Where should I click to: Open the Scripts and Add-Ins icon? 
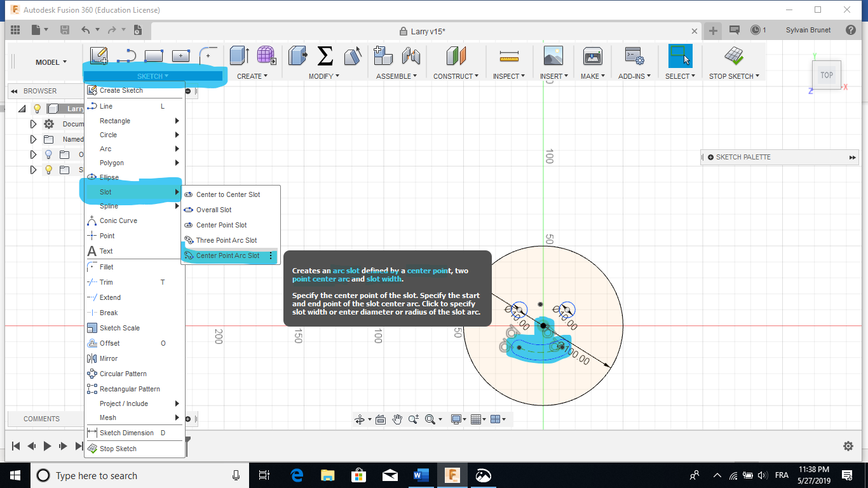click(634, 56)
